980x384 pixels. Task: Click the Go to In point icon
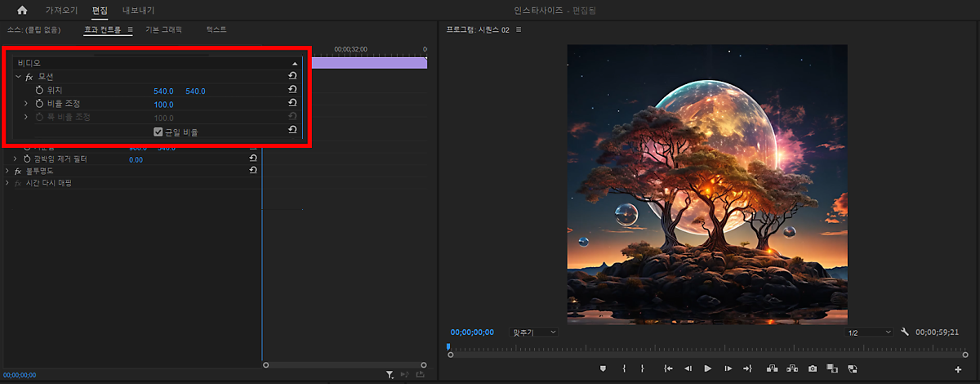[668, 368]
